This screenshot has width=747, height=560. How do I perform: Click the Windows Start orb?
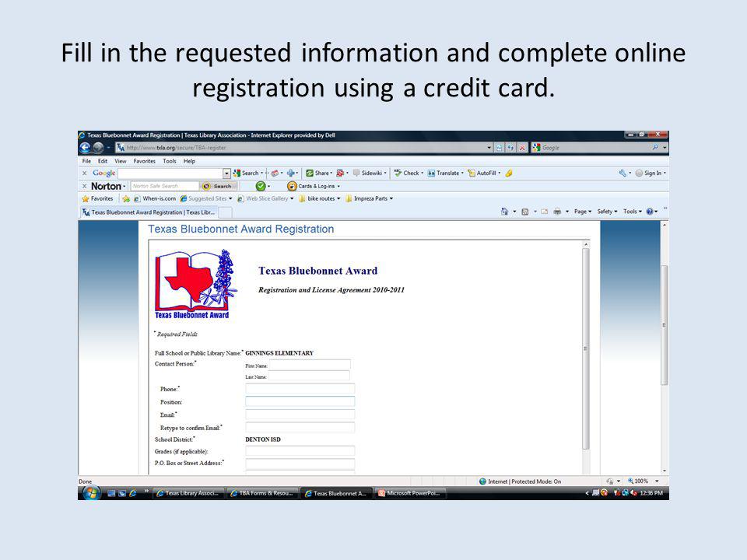pyautogui.click(x=90, y=493)
